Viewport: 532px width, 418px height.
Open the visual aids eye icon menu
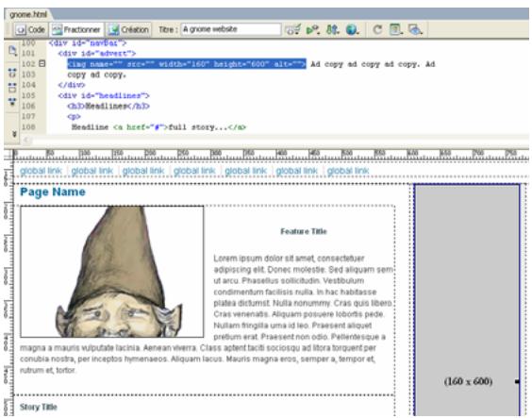click(x=415, y=30)
